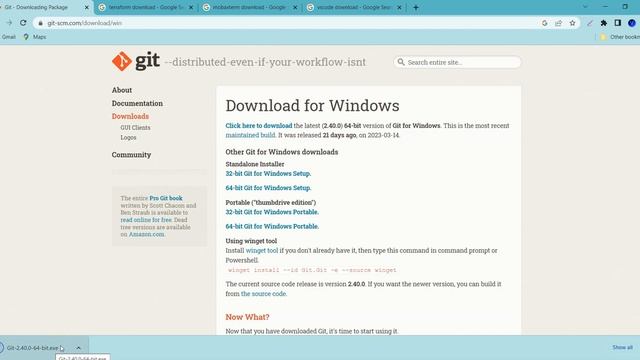Image resolution: width=640 pixels, height=360 pixels.
Task: Open the Maps bookmark
Action: click(x=35, y=37)
